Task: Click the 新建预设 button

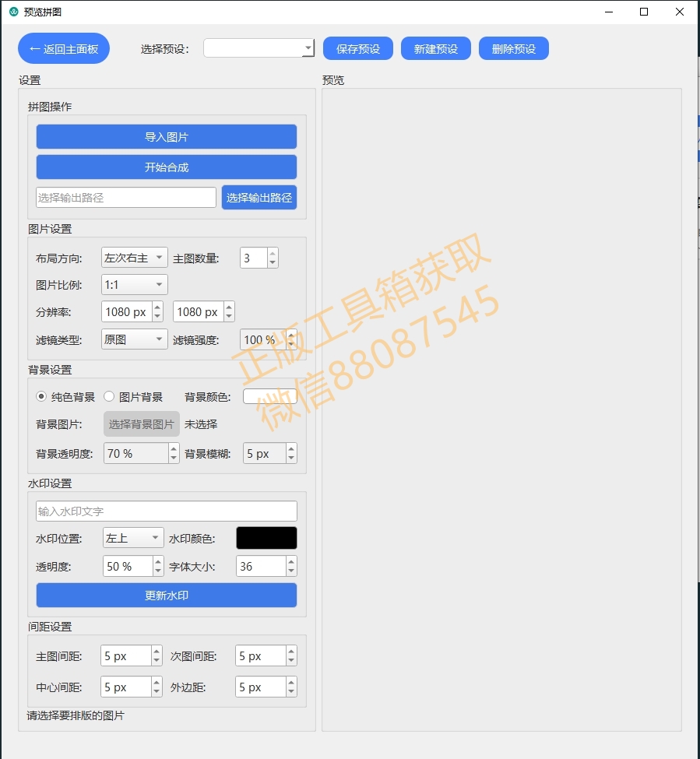Action: click(436, 48)
